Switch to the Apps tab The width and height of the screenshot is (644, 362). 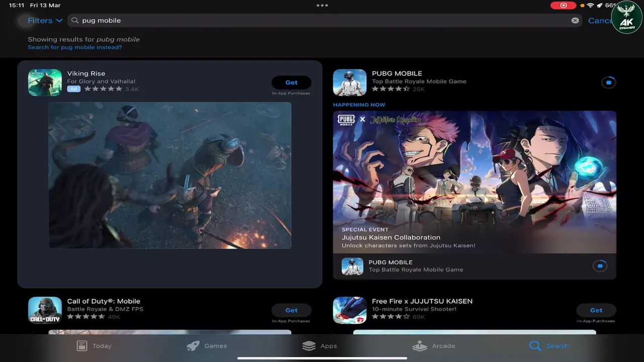point(319,346)
